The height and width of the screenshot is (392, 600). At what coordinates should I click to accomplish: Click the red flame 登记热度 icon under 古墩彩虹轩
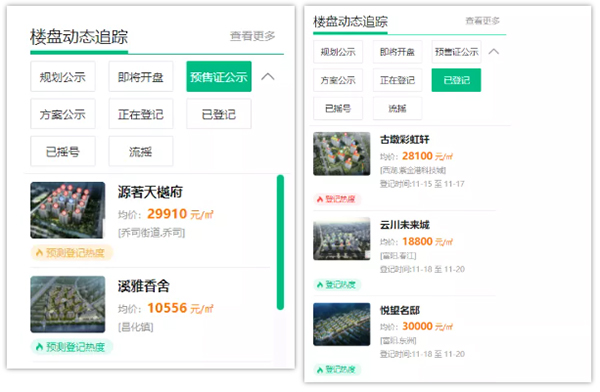point(320,199)
